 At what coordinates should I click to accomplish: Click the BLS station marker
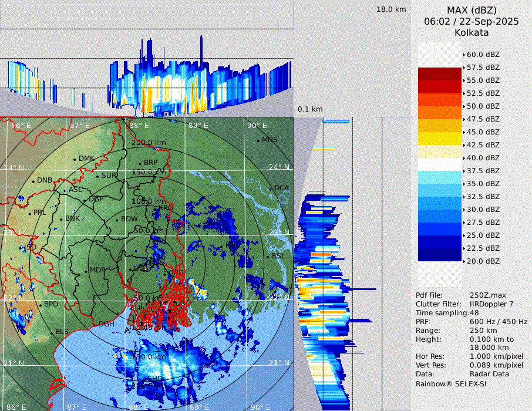51,332
